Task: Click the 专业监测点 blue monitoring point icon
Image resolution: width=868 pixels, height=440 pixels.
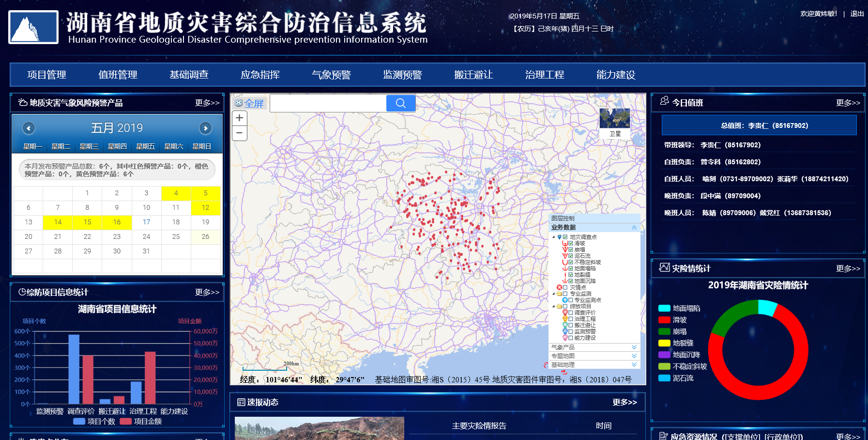Action: tap(564, 300)
